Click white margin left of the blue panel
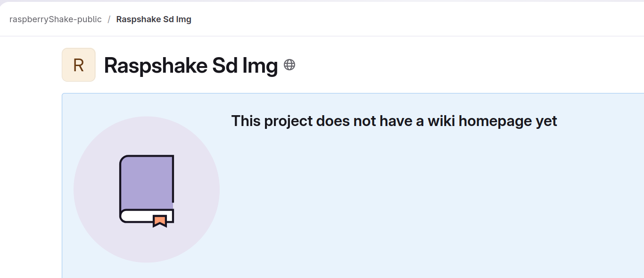This screenshot has width=644, height=278. pos(31,189)
